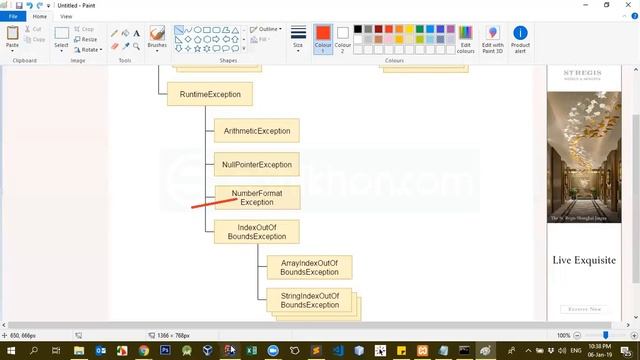Image resolution: width=640 pixels, height=360 pixels.
Task: Open the Customize Quick Access Toolbar arrow
Action: (x=48, y=6)
